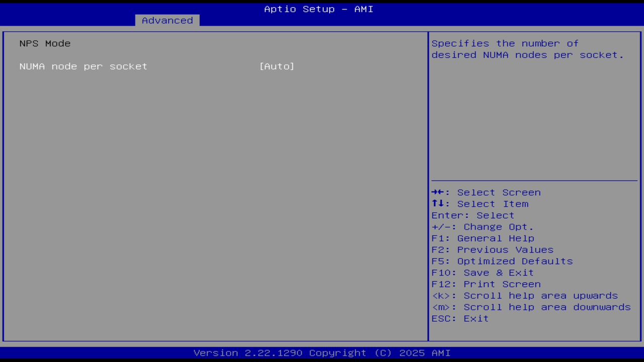Click the Version 2.22.1290 copyright text
644x362 pixels.
318,352
